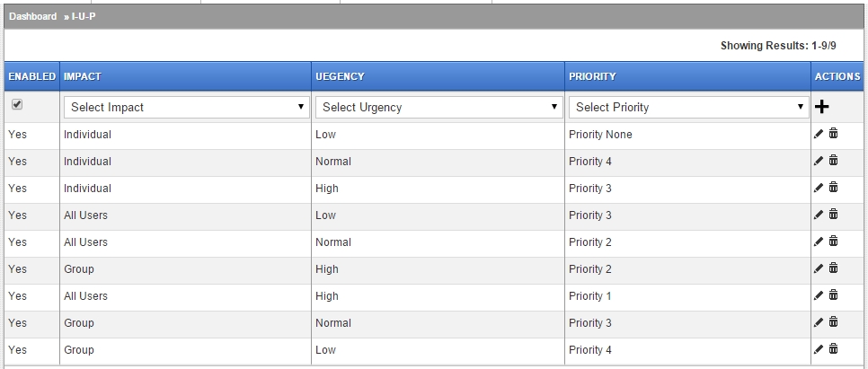Edit the Group Low Priority 4 row
Image resolution: width=868 pixels, height=369 pixels.
click(819, 349)
